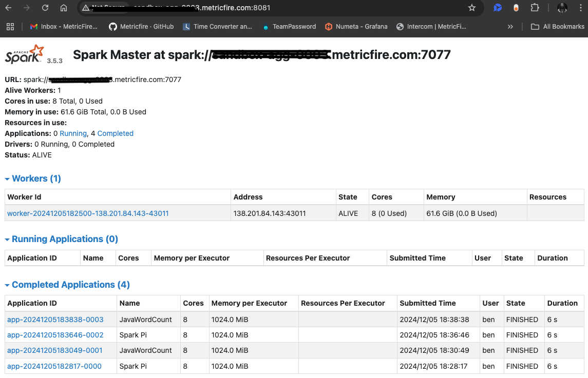Viewport: 588px width, 378px height.
Task: Open the Metricfire GitHub bookmark
Action: [x=141, y=27]
